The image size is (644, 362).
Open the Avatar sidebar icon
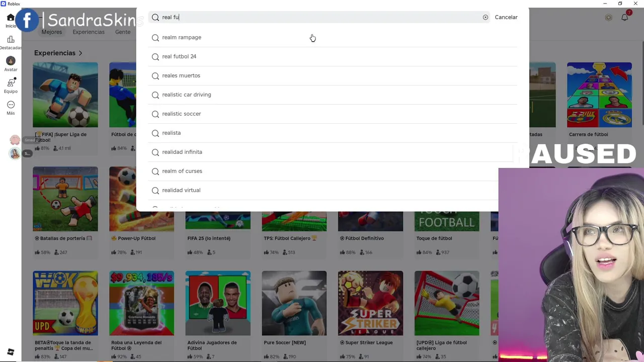(x=11, y=61)
